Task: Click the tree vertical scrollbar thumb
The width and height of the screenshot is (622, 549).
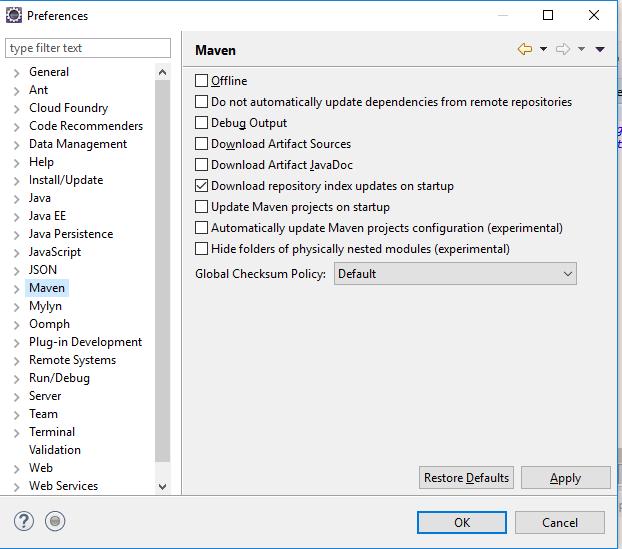Action: tap(162, 271)
